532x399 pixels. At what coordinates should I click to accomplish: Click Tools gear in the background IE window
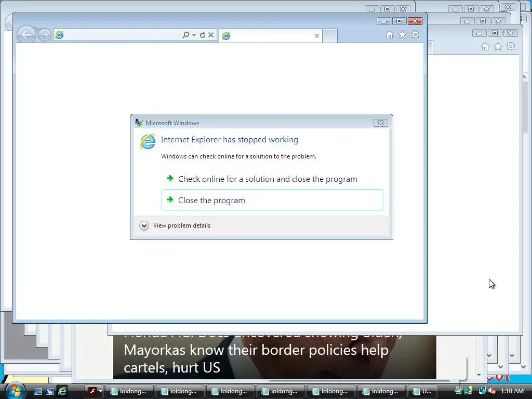pos(511,46)
